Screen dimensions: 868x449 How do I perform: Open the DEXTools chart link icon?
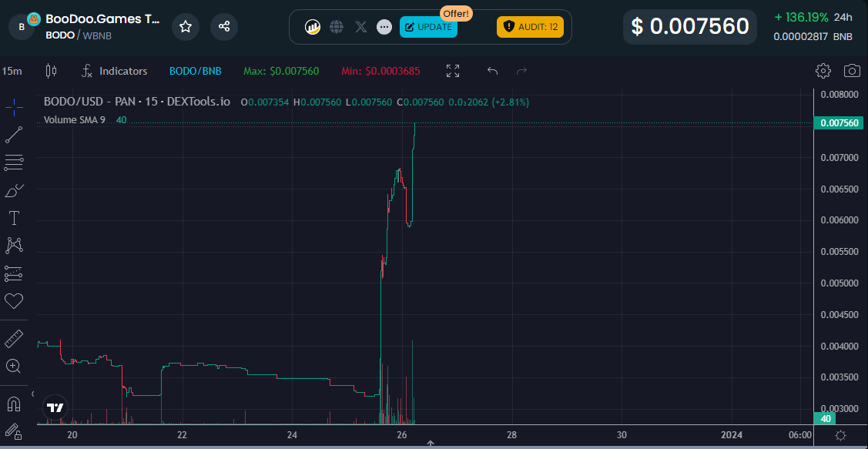coord(313,27)
